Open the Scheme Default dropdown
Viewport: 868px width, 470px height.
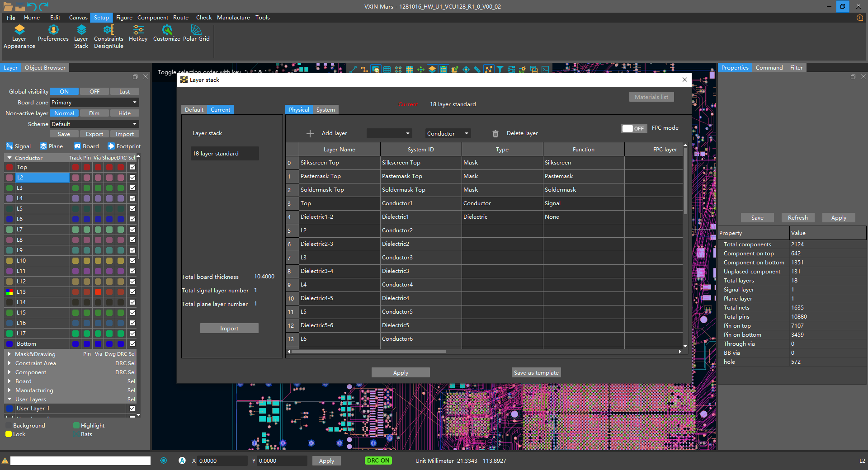94,124
